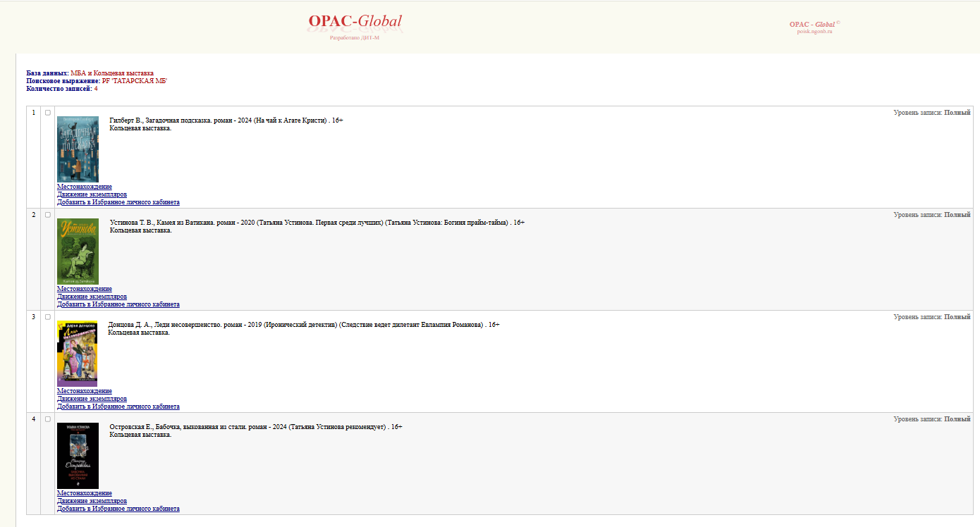This screenshot has width=980, height=527.
Task: Open Местонахождение for Донцова record
Action: click(x=84, y=391)
